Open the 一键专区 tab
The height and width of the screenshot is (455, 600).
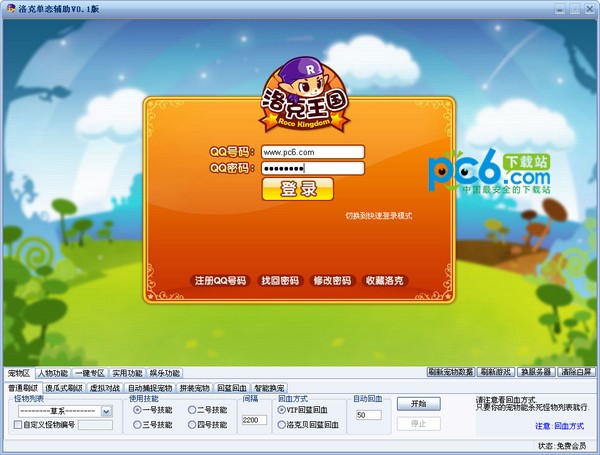pos(90,373)
